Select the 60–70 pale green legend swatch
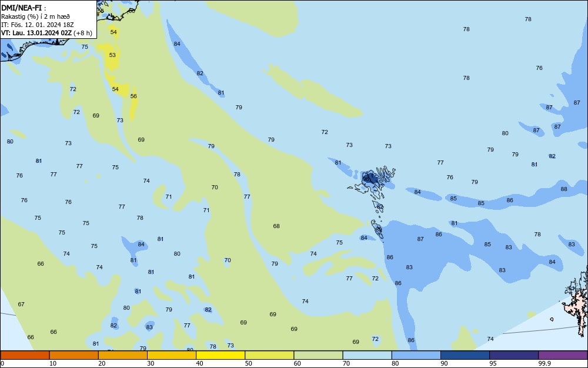This screenshot has width=588, height=368. click(x=318, y=355)
